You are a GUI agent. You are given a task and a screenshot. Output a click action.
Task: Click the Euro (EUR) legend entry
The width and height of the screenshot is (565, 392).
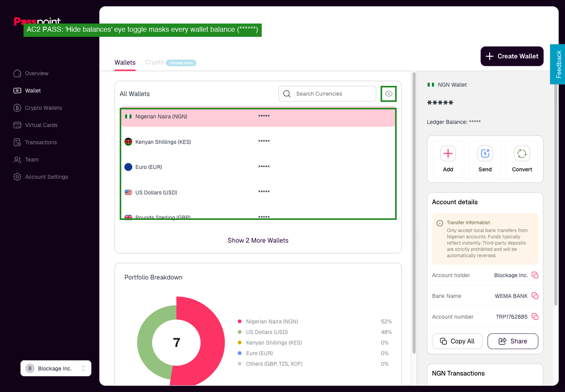(x=259, y=353)
